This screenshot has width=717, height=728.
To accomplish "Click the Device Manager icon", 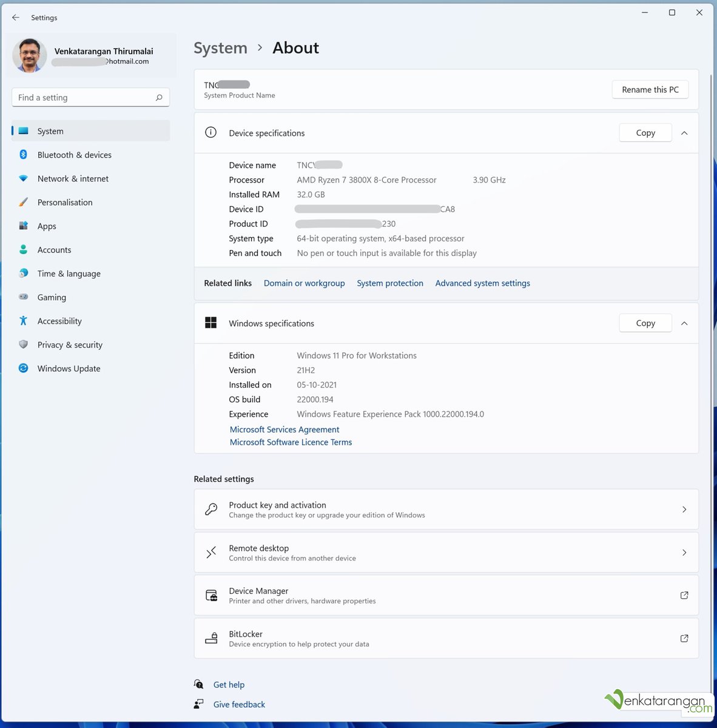I will click(x=210, y=595).
